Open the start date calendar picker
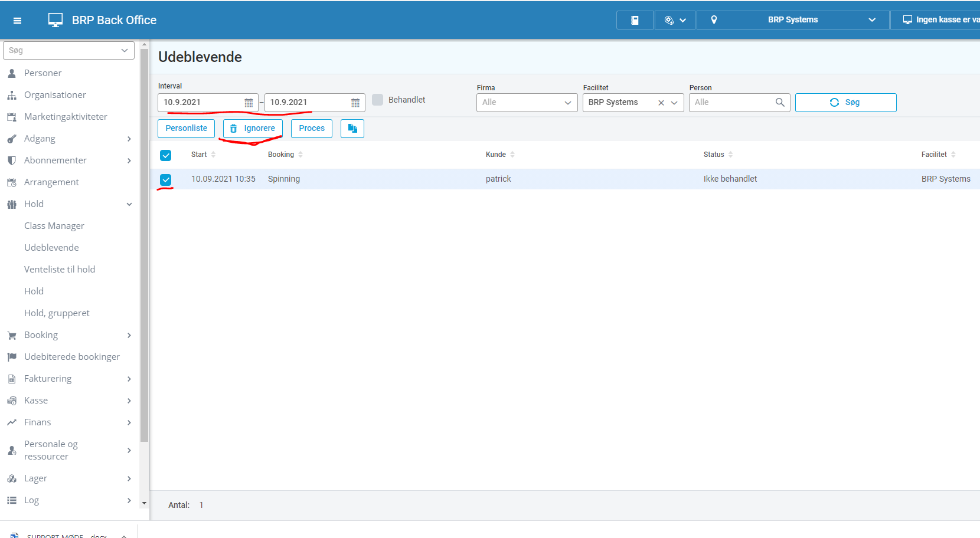Image resolution: width=980 pixels, height=538 pixels. pos(249,103)
